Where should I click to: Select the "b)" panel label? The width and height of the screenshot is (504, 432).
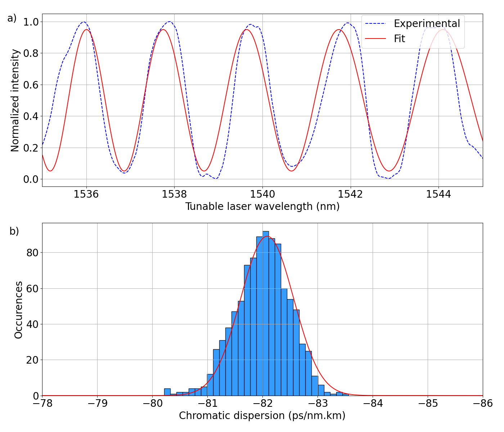14,231
